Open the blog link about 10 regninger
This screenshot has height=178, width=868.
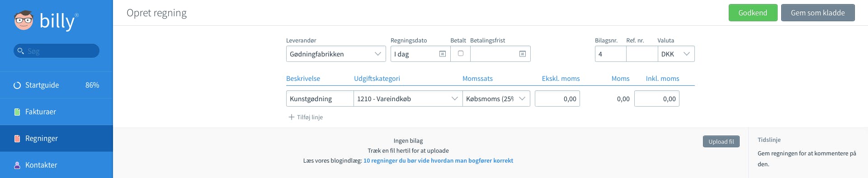(438, 160)
